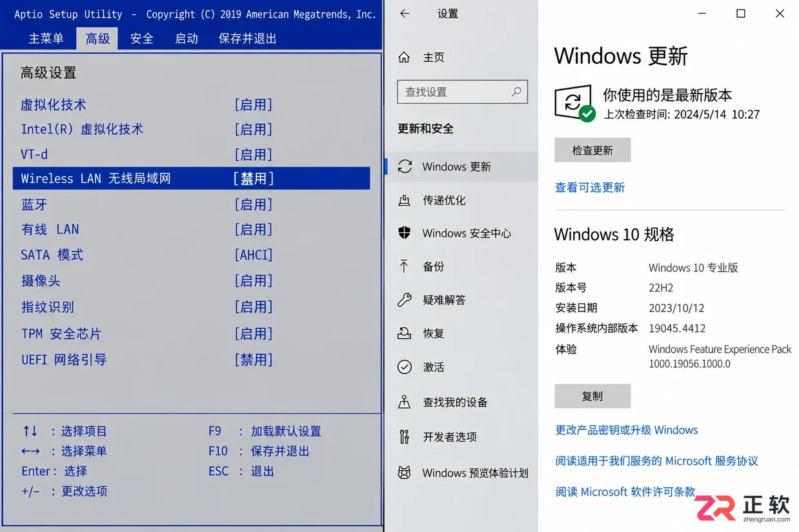Click the search magnifier icon in 查找设置 box
The height and width of the screenshot is (532, 799).
click(516, 92)
